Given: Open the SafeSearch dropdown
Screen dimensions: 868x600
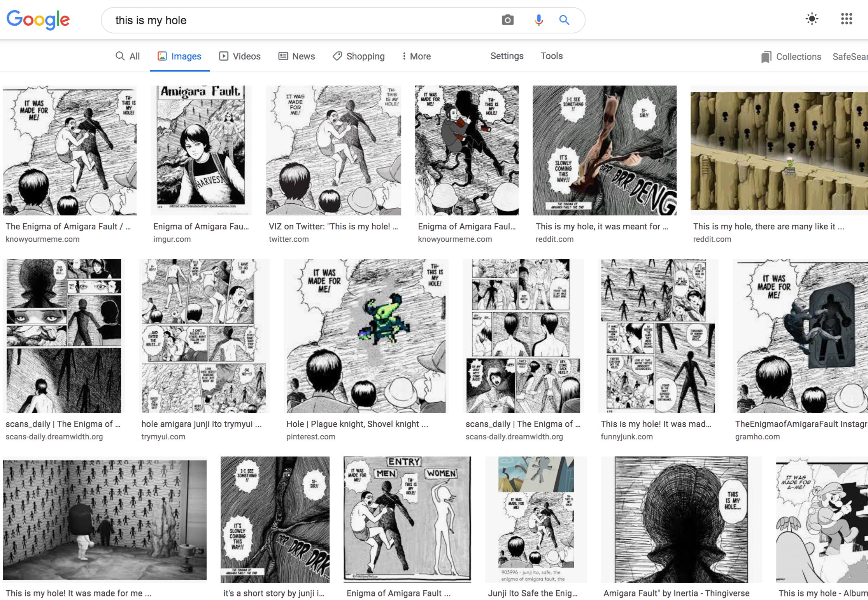Looking at the screenshot, I should click(850, 56).
